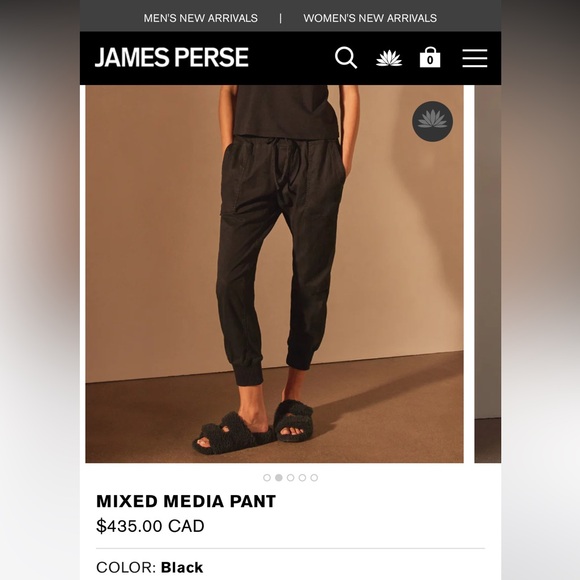Open the shopping bag cart
Screen dimensions: 580x580
coord(430,57)
